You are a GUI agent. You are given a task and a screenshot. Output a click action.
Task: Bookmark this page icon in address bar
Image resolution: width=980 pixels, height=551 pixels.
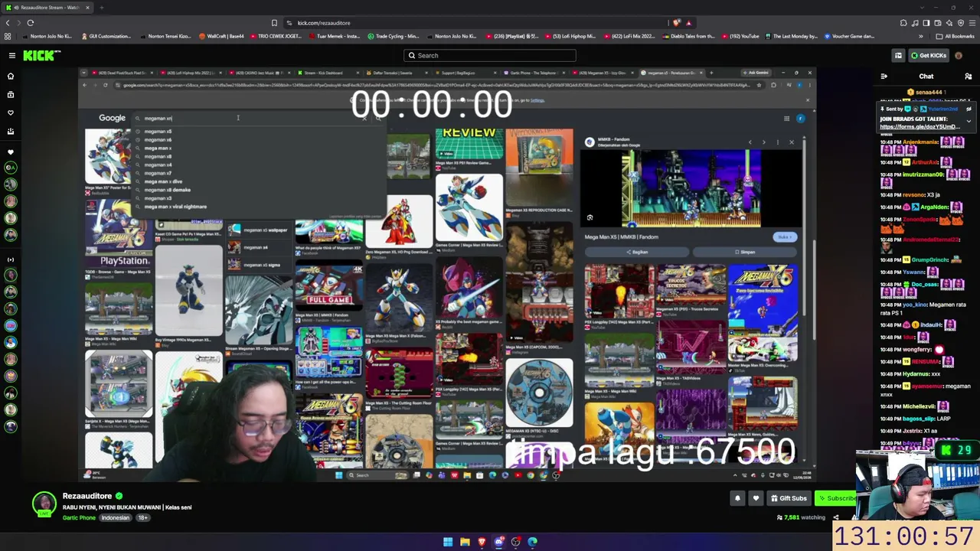pyautogui.click(x=274, y=23)
